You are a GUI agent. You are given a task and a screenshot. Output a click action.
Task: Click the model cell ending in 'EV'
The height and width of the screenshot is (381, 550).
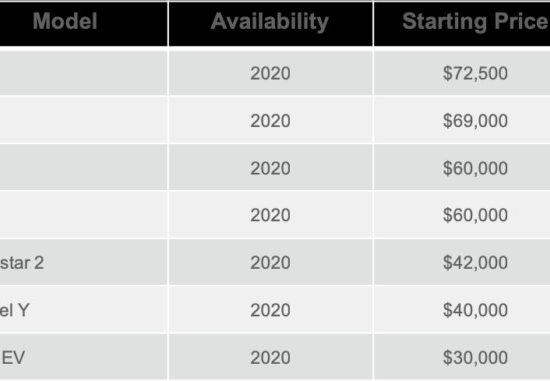coord(83,357)
